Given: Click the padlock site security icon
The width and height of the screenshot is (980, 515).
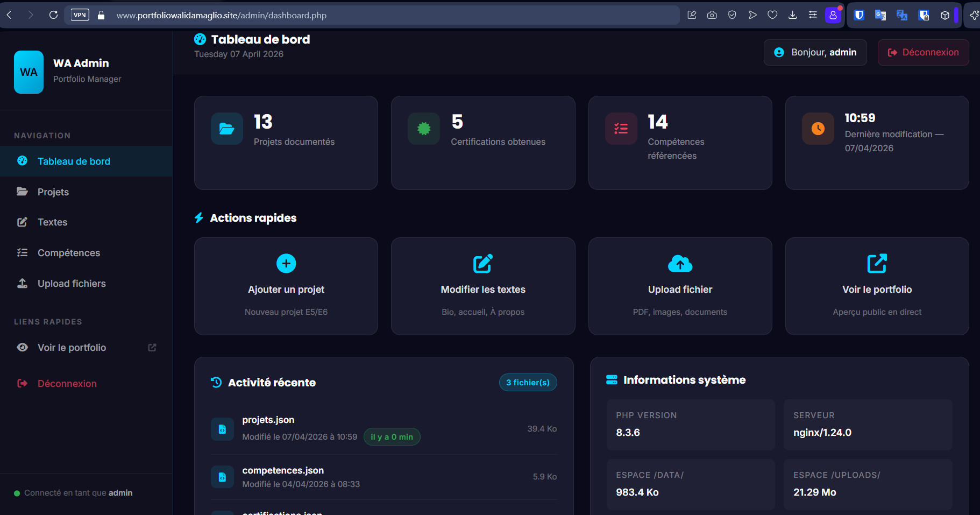Looking at the screenshot, I should [101, 15].
